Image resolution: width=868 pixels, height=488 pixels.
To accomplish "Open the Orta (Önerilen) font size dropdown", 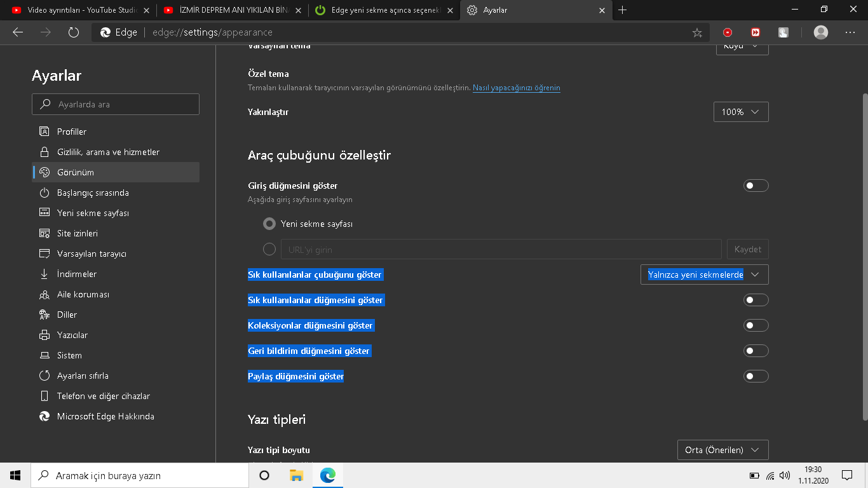I will pos(723,450).
